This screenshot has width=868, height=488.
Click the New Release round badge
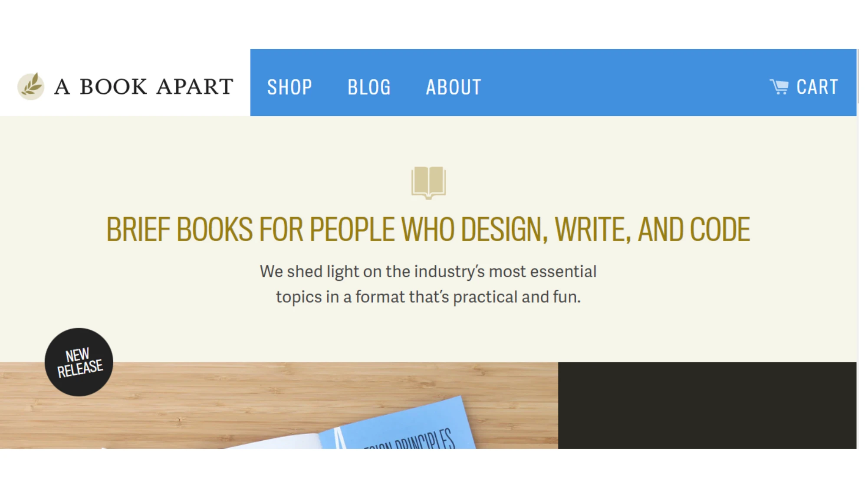79,362
